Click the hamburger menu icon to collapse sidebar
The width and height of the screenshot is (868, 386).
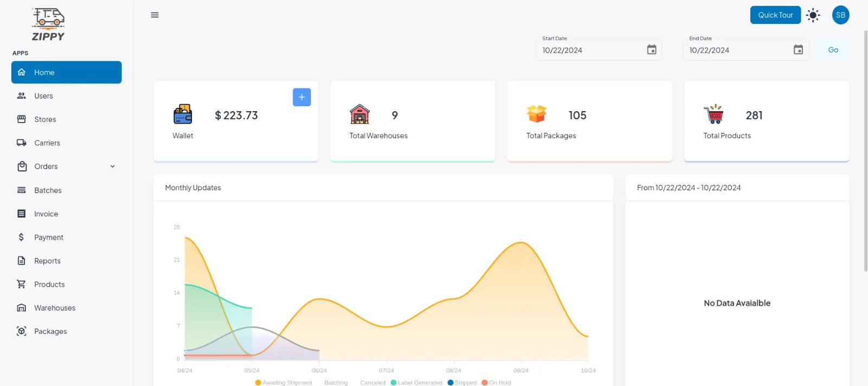[155, 15]
